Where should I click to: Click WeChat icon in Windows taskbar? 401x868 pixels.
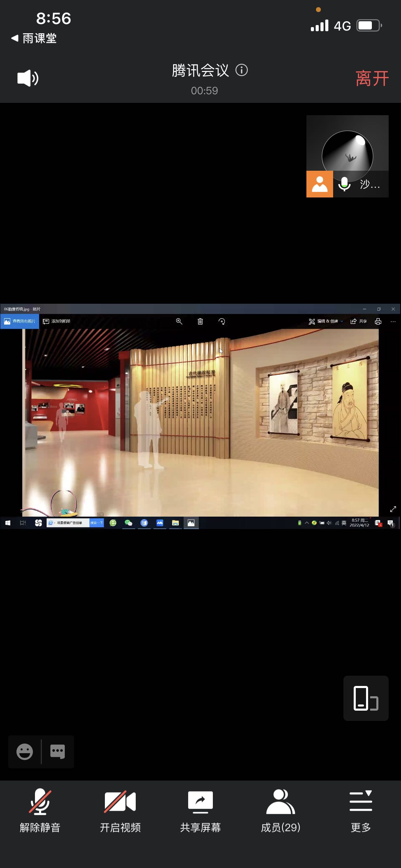tap(129, 523)
